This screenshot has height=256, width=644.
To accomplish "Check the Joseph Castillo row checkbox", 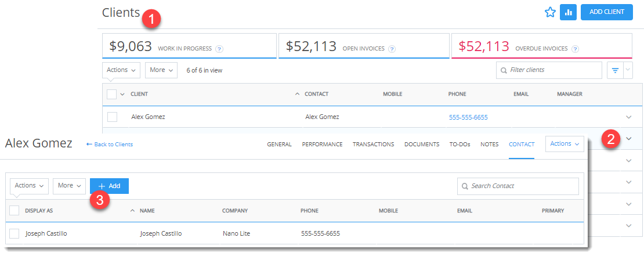I will (15, 234).
